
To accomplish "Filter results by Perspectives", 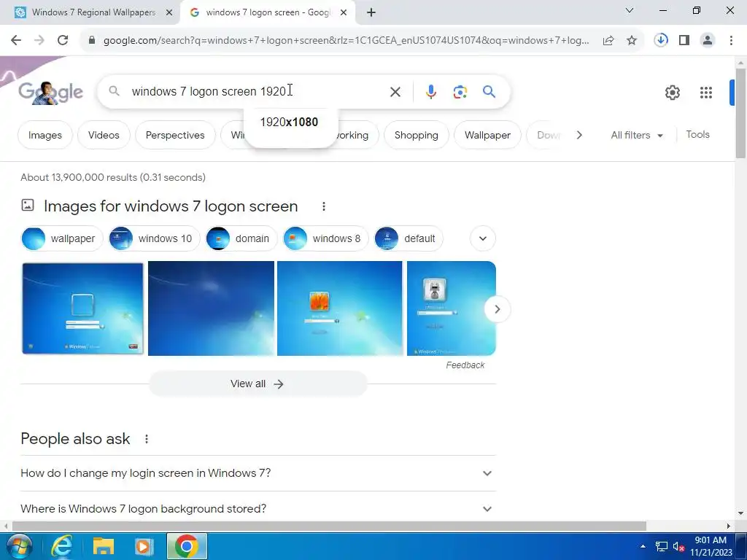I will click(175, 135).
